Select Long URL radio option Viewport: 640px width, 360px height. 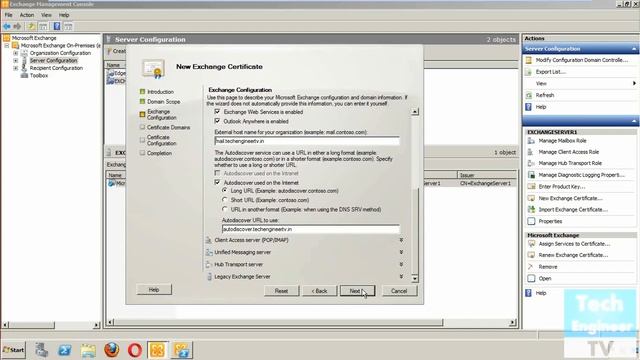tap(224, 191)
